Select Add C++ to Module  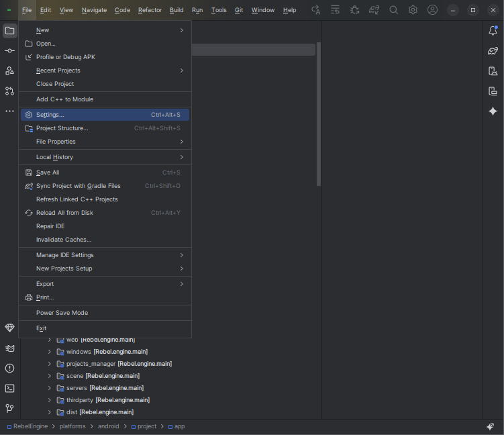coord(105,99)
